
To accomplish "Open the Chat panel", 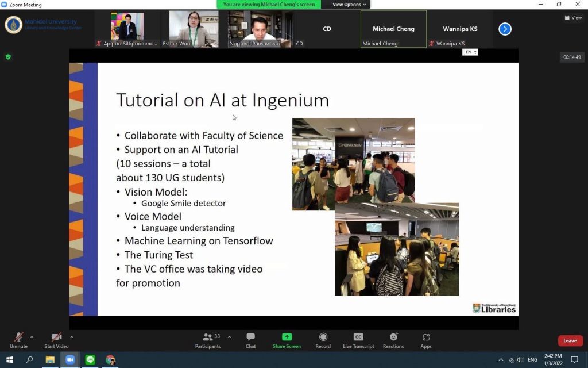I will point(250,339).
